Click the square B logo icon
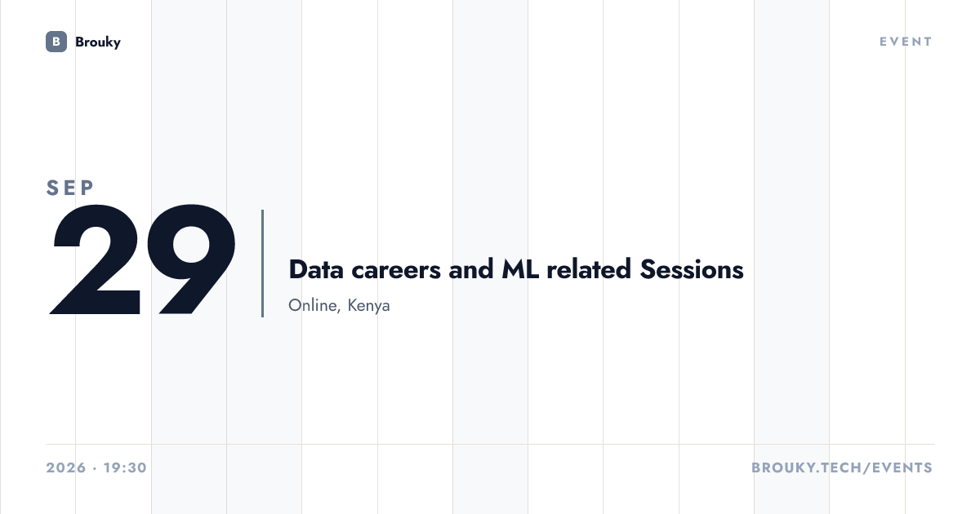Image resolution: width=980 pixels, height=514 pixels. [56, 42]
